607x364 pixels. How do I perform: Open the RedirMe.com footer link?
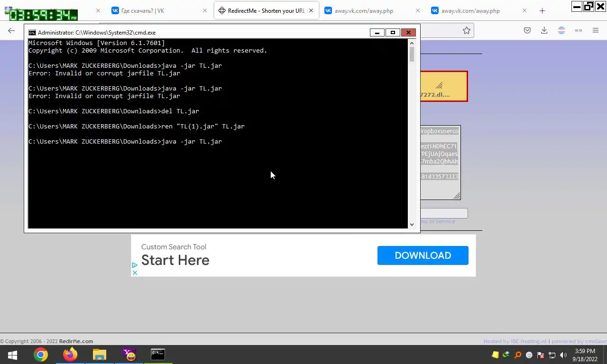[76, 341]
